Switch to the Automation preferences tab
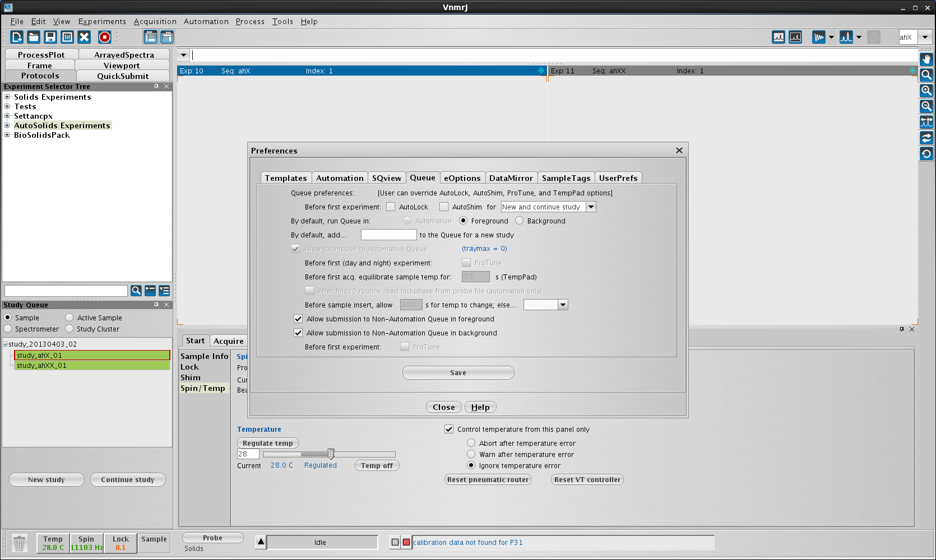Viewport: 936px width, 560px height. point(340,178)
